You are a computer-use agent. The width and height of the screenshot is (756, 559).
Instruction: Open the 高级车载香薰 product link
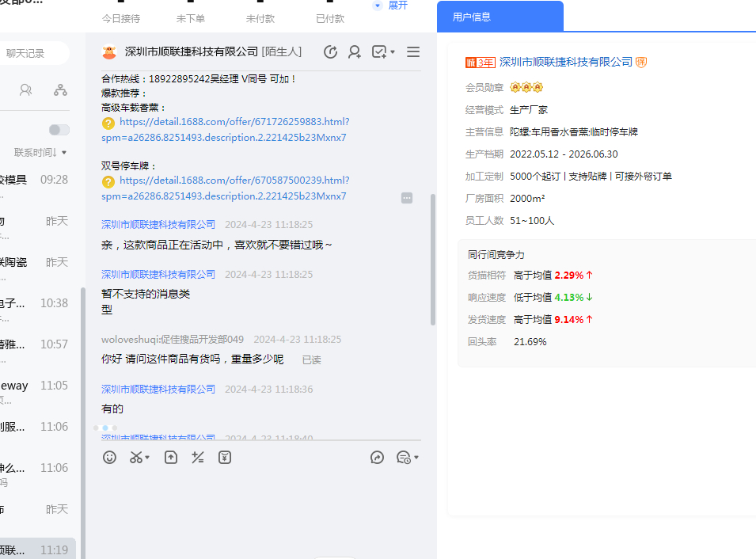234,123
